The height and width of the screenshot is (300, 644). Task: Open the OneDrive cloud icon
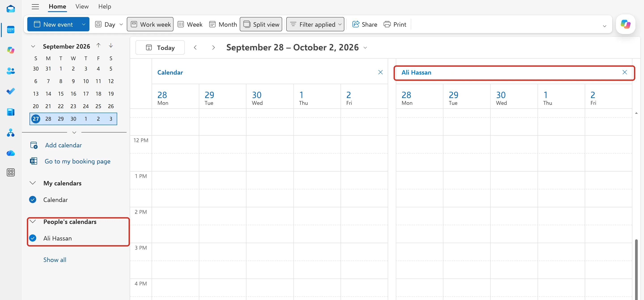tap(11, 153)
